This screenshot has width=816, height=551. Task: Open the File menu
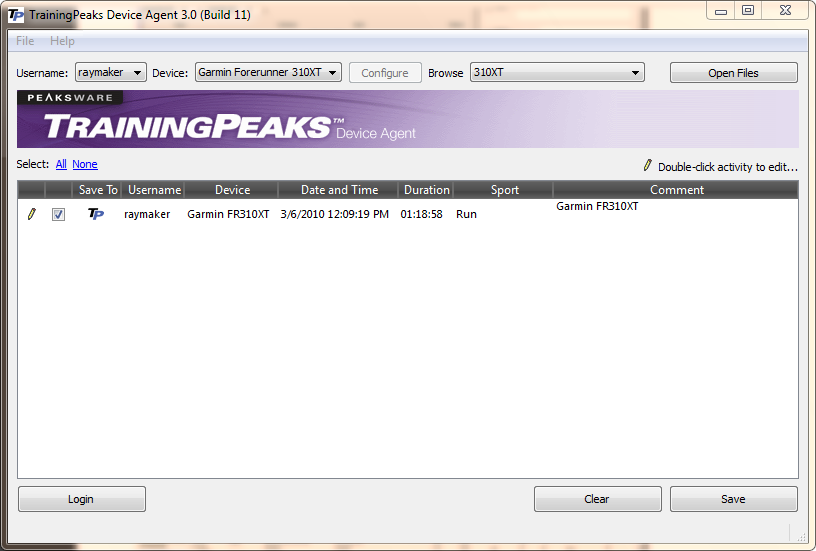pyautogui.click(x=25, y=41)
